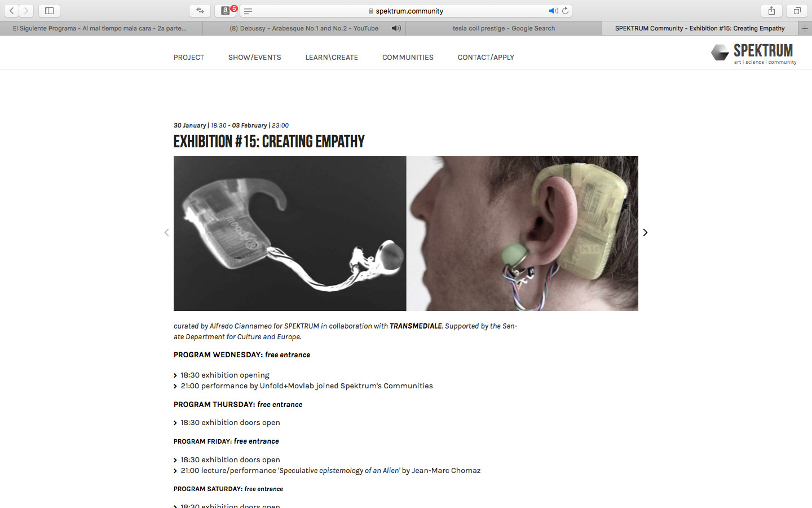Image resolution: width=812 pixels, height=508 pixels.
Task: Click the SPEKTRUM logo
Action: coord(754,54)
